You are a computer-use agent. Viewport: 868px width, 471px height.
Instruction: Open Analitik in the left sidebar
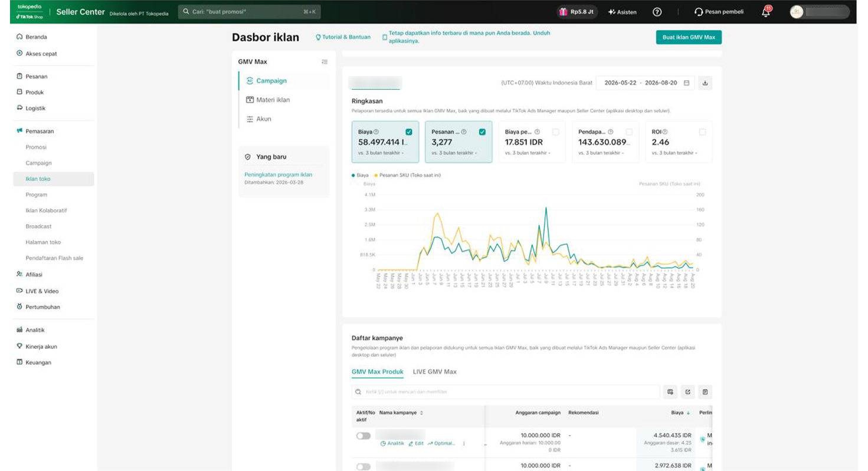(x=35, y=330)
